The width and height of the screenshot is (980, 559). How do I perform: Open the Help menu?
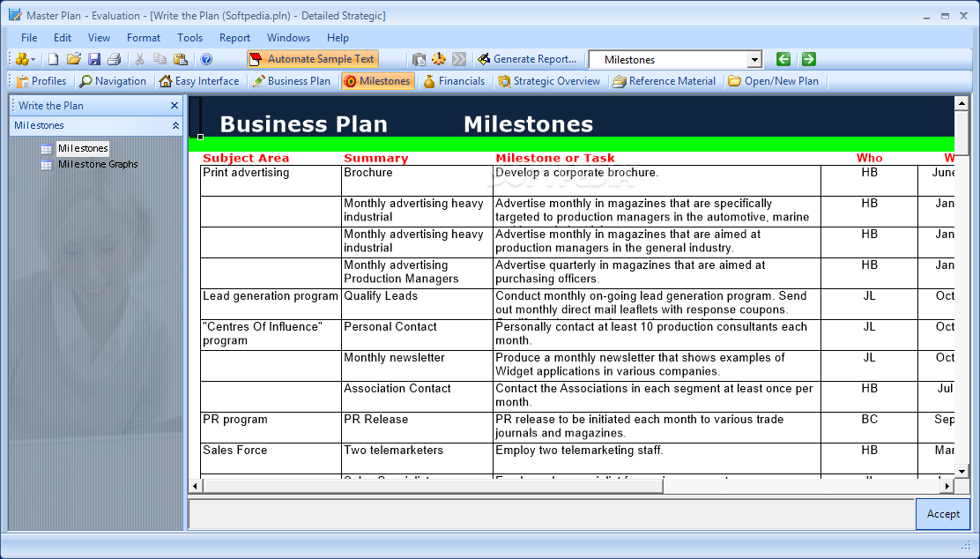tap(338, 38)
